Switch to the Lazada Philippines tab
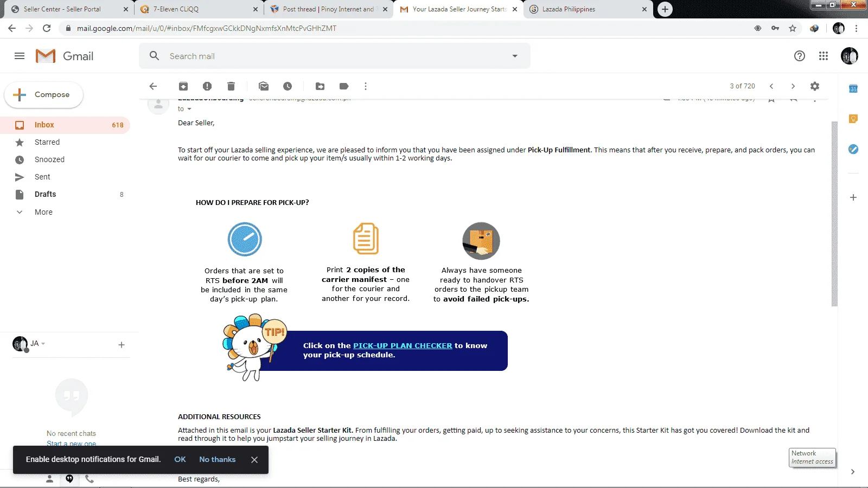The image size is (868, 488). 588,9
